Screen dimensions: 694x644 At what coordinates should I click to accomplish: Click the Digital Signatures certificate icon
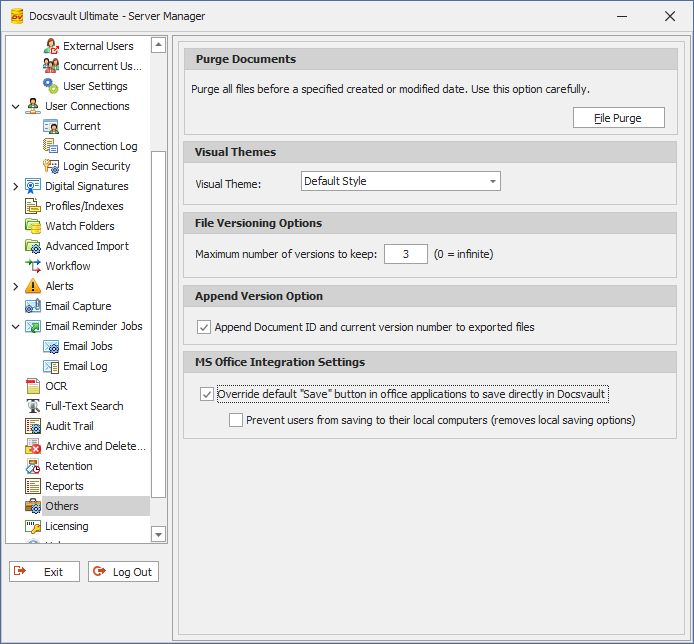pos(33,186)
